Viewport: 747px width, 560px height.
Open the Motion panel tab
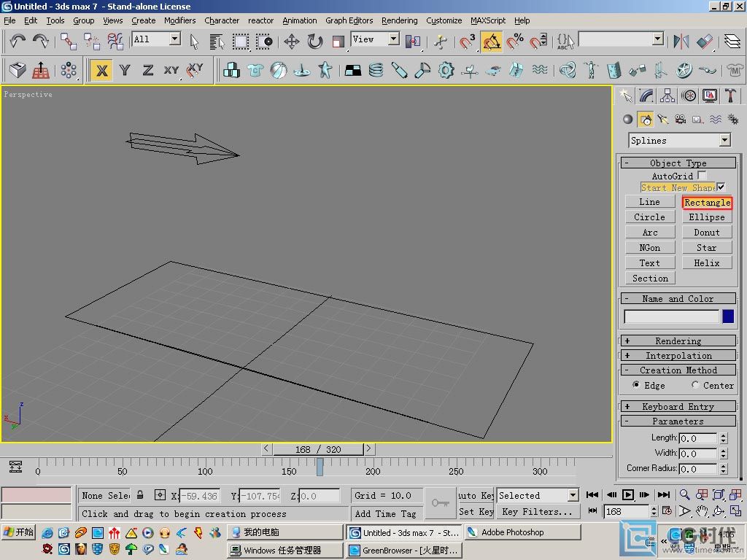(x=689, y=96)
